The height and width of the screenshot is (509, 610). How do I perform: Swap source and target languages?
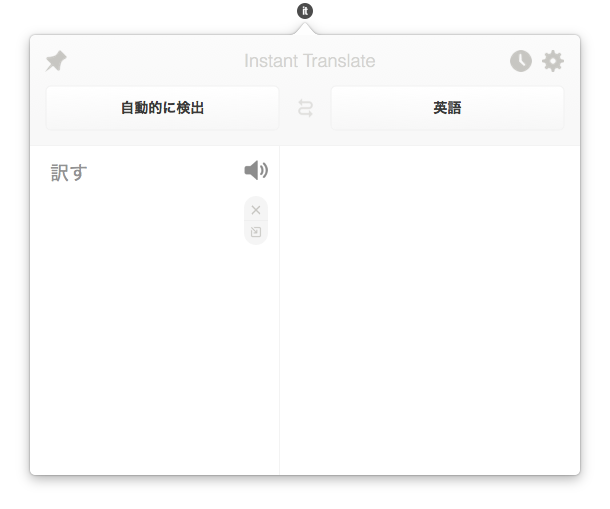coord(305,108)
